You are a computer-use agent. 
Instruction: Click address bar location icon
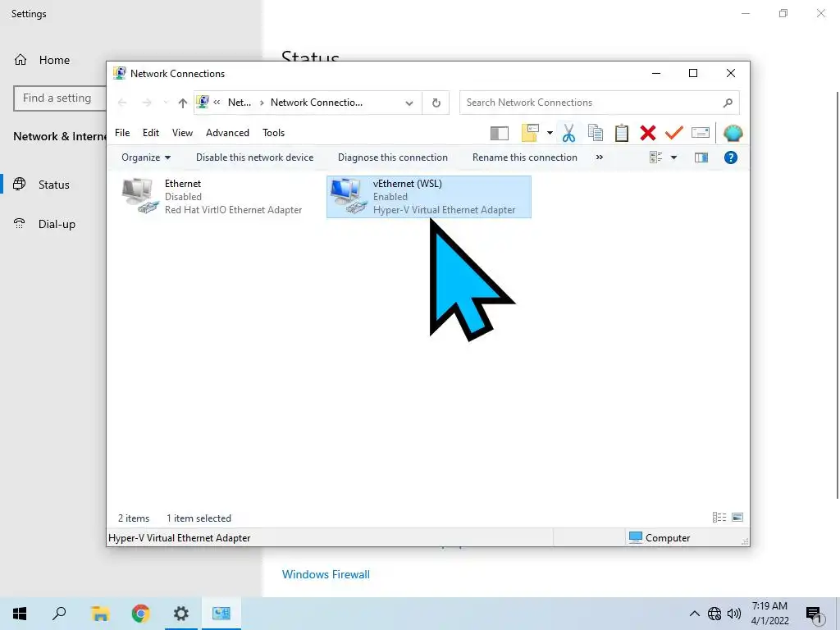[203, 102]
